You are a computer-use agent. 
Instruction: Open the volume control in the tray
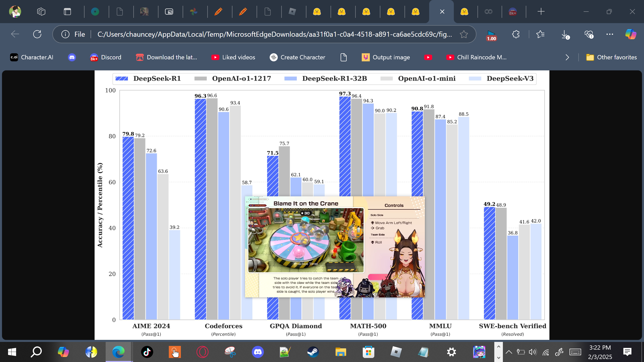tap(533, 352)
